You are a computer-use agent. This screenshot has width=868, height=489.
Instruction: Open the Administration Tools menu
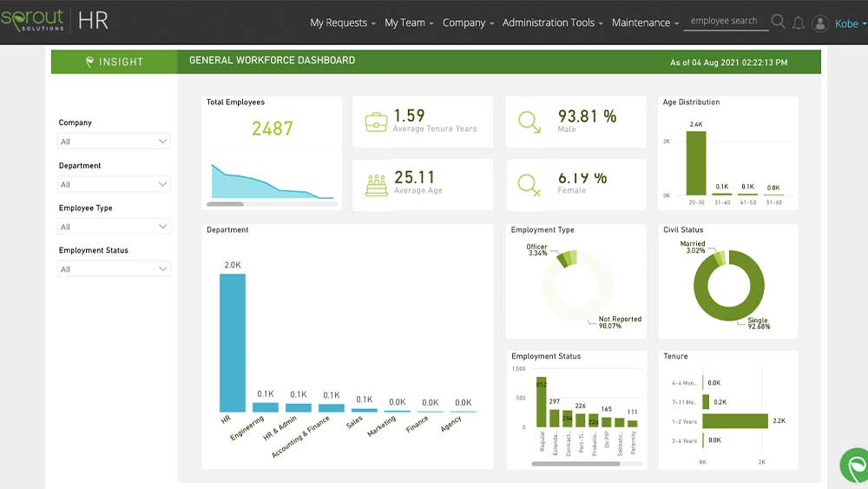[x=552, y=23]
